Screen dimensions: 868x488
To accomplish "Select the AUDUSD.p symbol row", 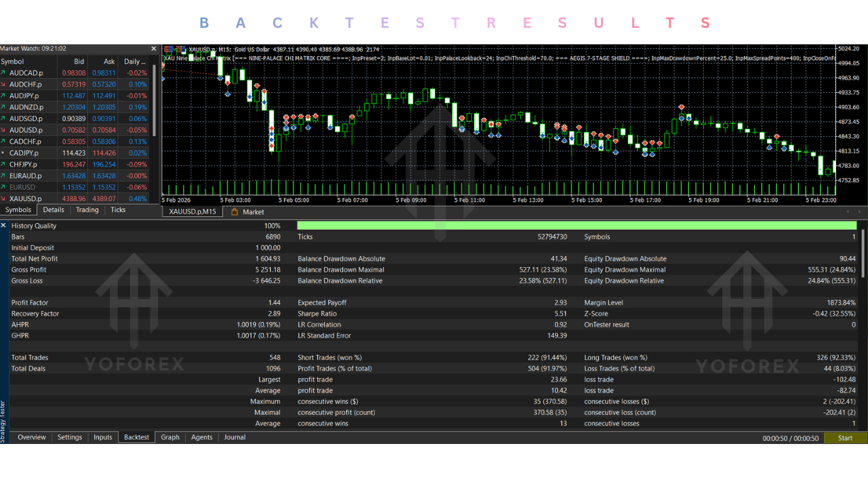I will coord(76,130).
